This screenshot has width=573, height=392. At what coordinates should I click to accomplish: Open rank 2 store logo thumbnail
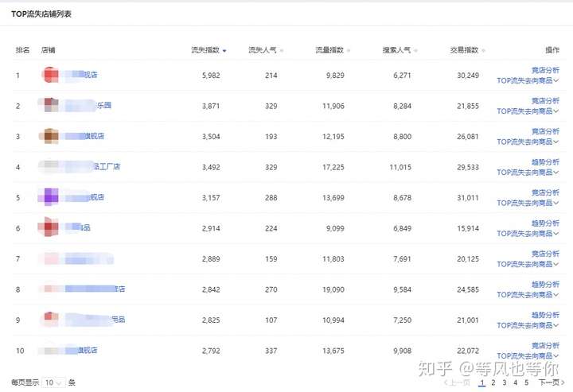pyautogui.click(x=50, y=105)
